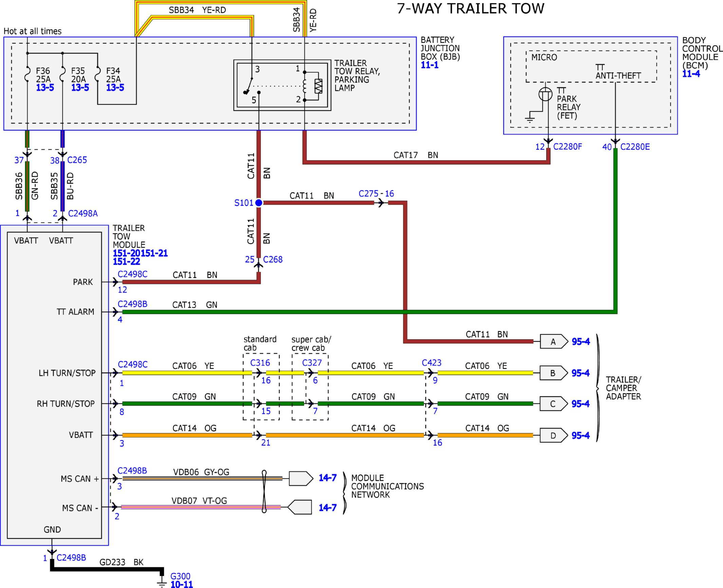The width and height of the screenshot is (723, 588).
Task: Click the "VDB07 VT-OG" wire label
Action: coord(199,501)
